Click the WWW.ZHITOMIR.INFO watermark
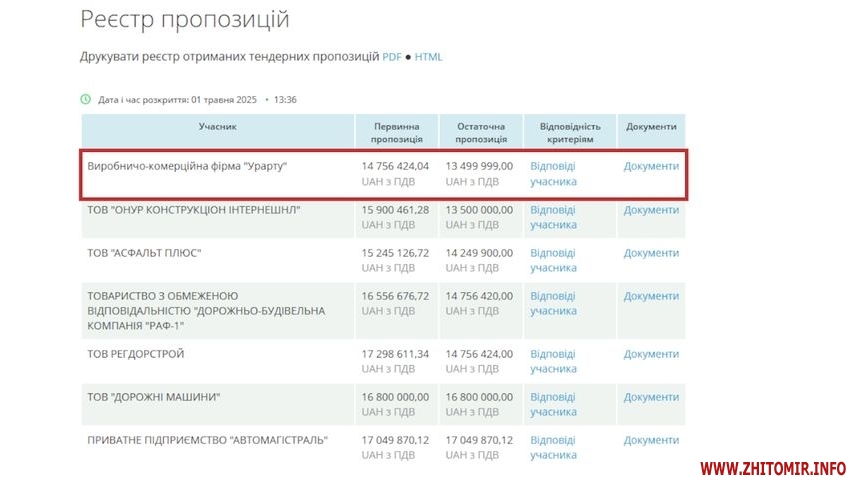The width and height of the screenshot is (859, 484). pyautogui.click(x=772, y=468)
